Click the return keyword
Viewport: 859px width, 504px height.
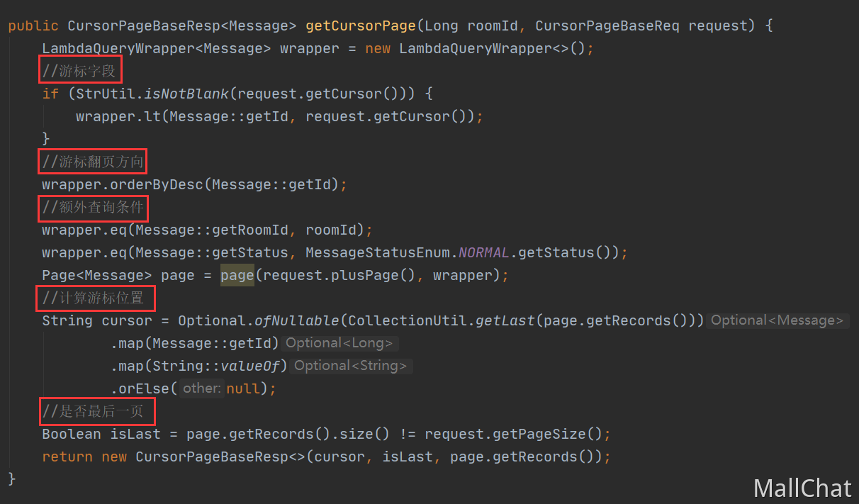(x=67, y=457)
